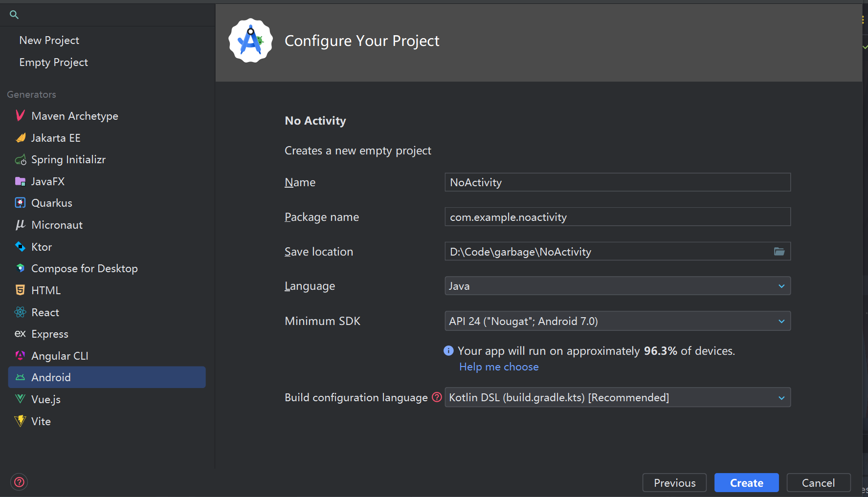This screenshot has width=868, height=497.
Task: Click the No Activity heading
Action: tap(315, 121)
